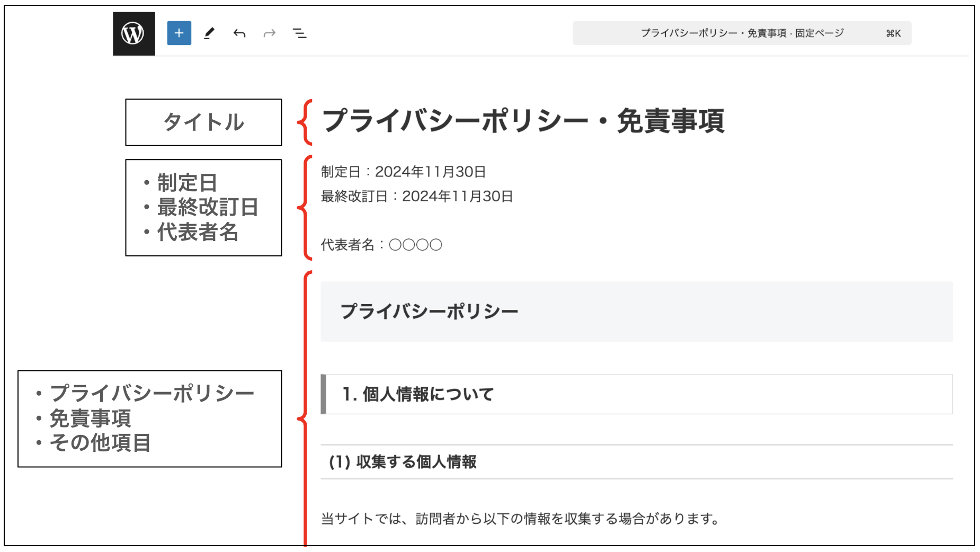Undo with the left curved arrow

(x=239, y=33)
